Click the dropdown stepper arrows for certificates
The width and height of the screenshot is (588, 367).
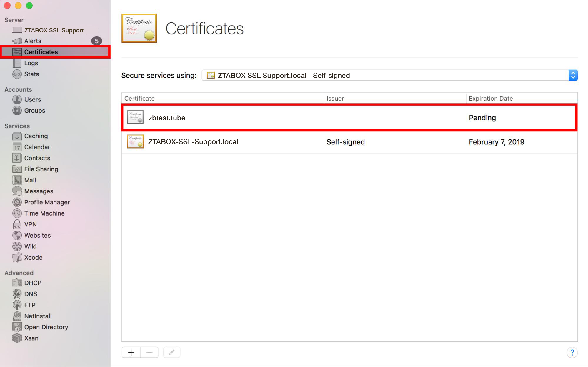pyautogui.click(x=573, y=75)
